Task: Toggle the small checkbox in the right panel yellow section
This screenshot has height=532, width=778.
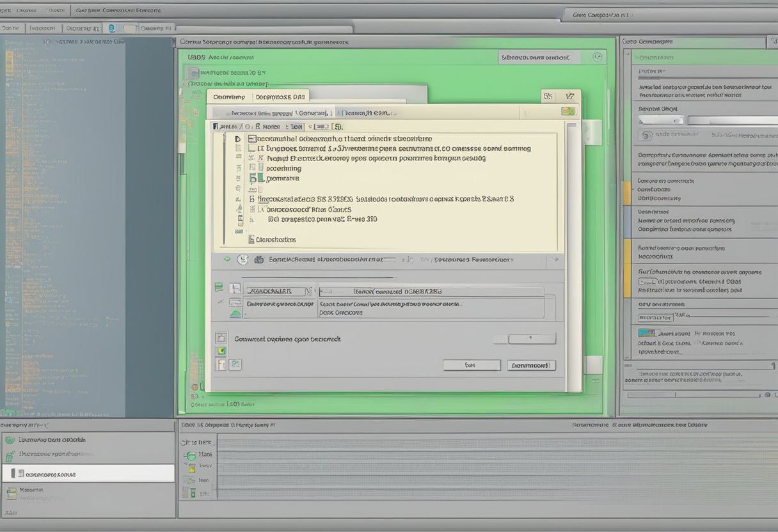Action: tap(642, 281)
